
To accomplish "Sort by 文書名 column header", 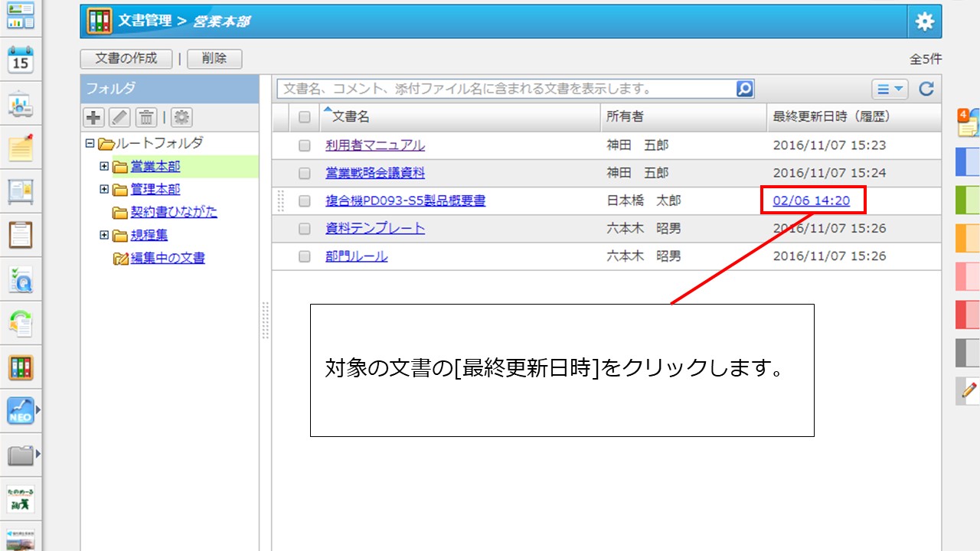I will [x=351, y=117].
